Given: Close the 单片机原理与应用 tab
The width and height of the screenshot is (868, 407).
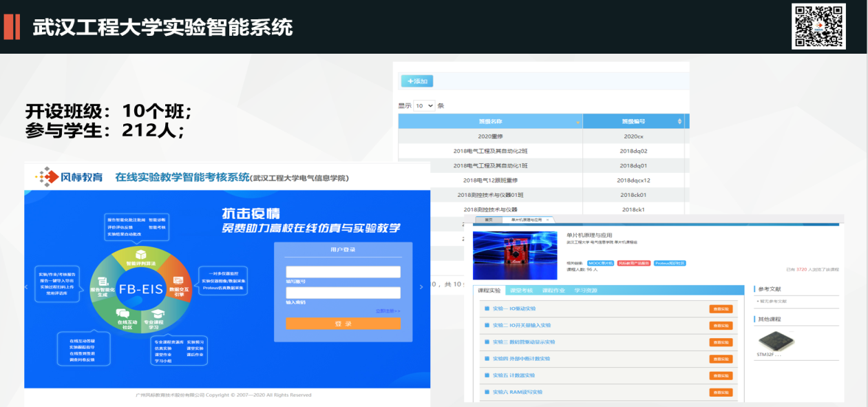Looking at the screenshot, I should coord(547,220).
